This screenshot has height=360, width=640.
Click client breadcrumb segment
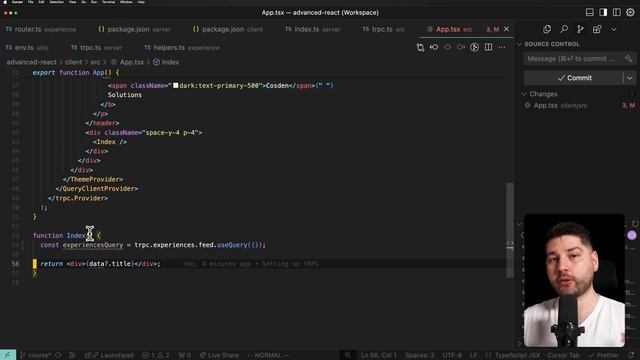[x=73, y=62]
